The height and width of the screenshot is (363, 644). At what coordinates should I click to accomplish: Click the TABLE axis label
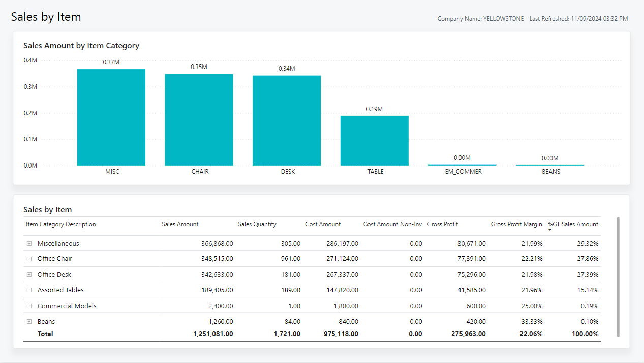pos(376,172)
